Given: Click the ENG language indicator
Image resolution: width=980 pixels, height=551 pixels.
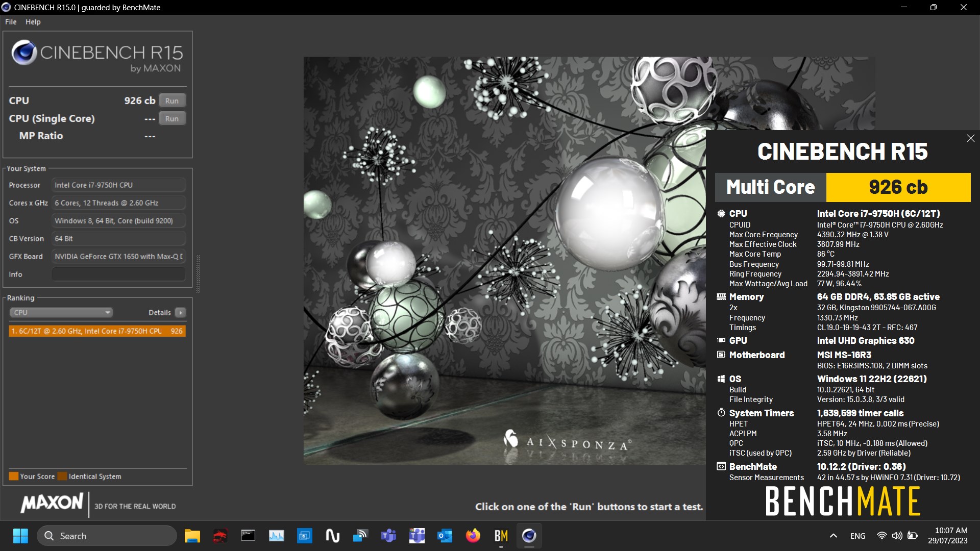Looking at the screenshot, I should coord(857,536).
